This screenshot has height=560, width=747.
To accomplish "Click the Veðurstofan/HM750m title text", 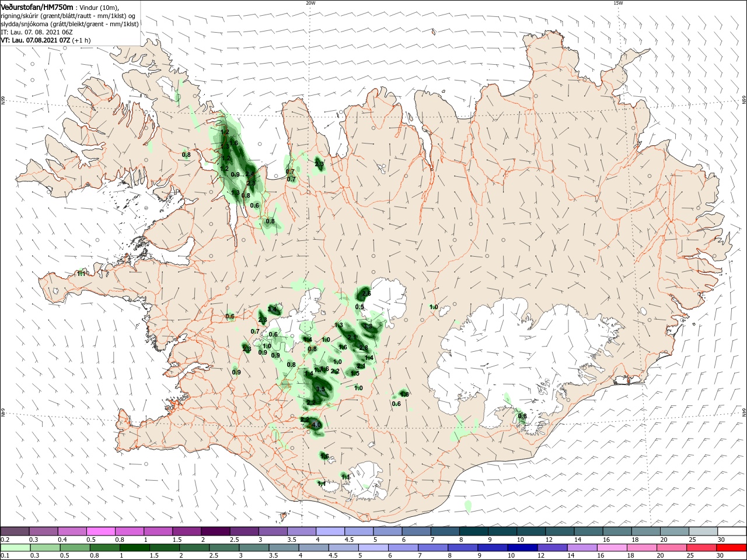I will pos(37,7).
